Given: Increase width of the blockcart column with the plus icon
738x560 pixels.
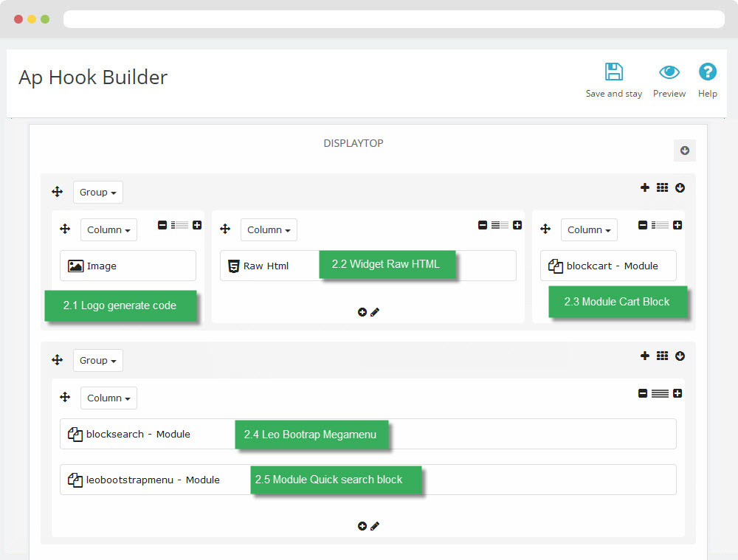Looking at the screenshot, I should coord(677,225).
